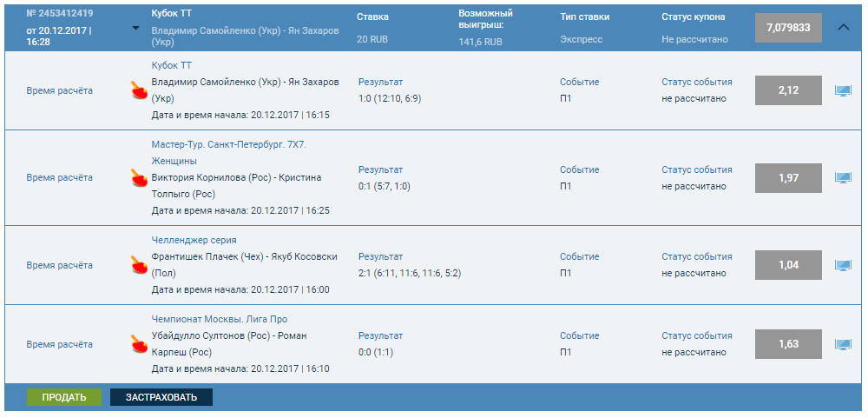Open the dropdown arrow next to coupon date
The image size is (868, 418).
(x=135, y=28)
